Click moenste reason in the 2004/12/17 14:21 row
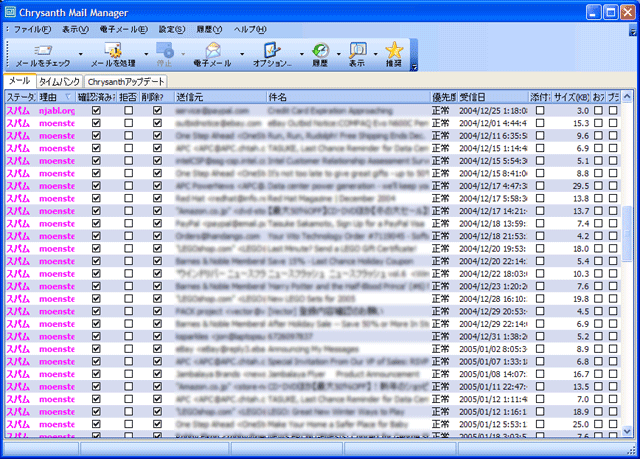640x459 pixels. pos(57,211)
